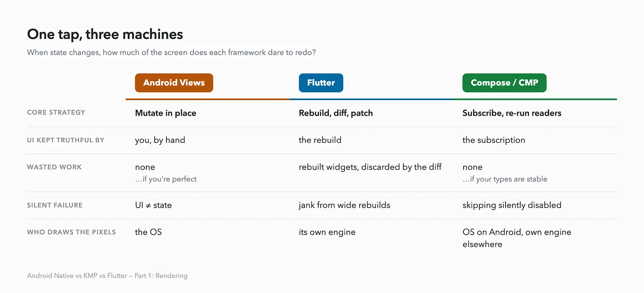This screenshot has width=644, height=293.
Task: Select the WHO DRAWS THE PIXELS label
Action: pyautogui.click(x=71, y=232)
